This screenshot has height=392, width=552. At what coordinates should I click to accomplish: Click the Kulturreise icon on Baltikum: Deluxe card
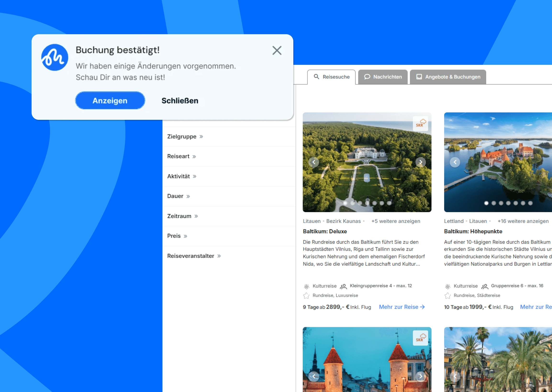[307, 287]
